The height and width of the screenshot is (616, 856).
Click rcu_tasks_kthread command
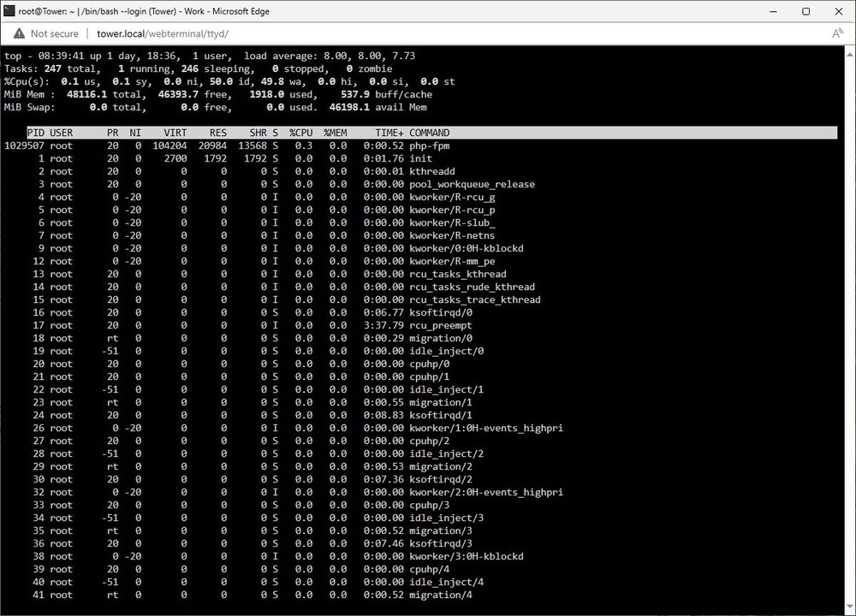click(x=458, y=274)
